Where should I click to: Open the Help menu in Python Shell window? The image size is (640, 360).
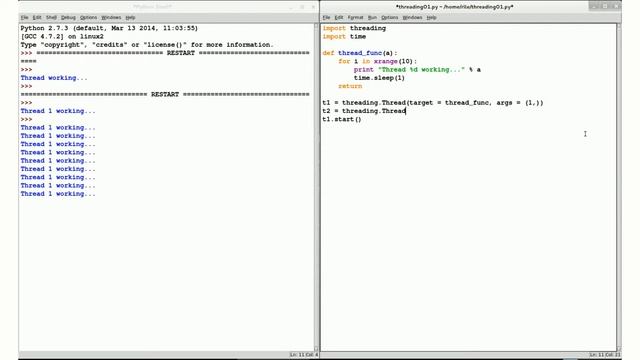[130, 18]
